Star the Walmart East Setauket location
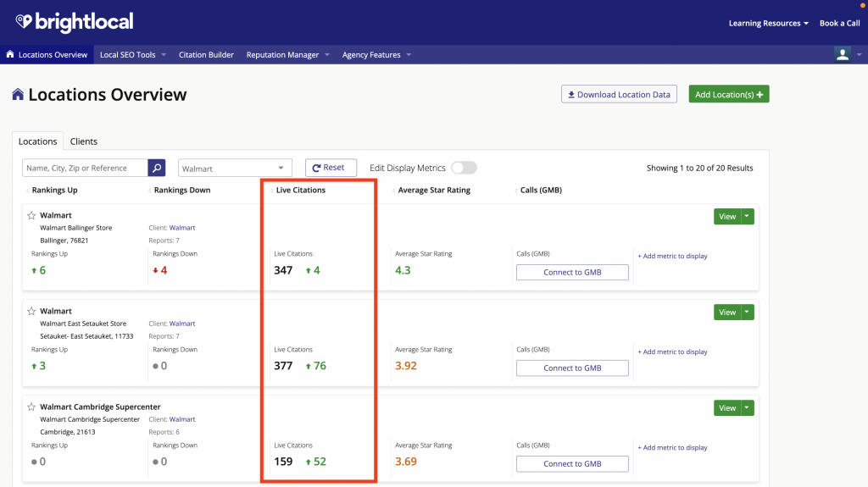868x487 pixels. (x=31, y=312)
